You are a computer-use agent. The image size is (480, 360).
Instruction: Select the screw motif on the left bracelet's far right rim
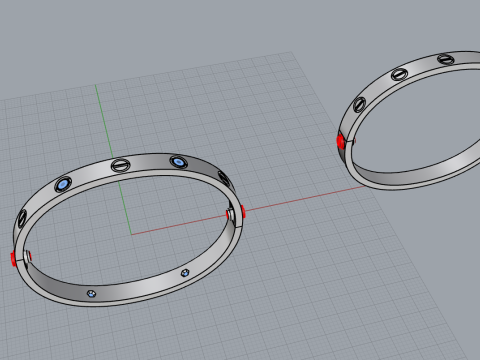pos(224,178)
